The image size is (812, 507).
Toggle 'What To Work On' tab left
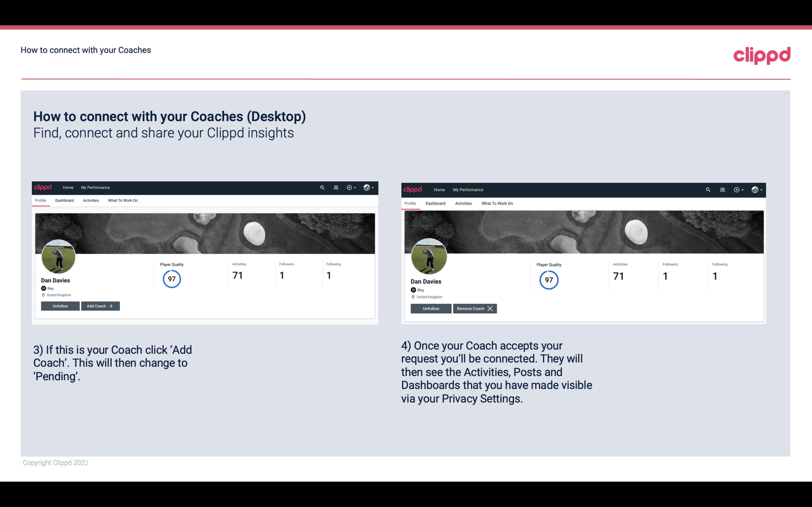point(122,200)
